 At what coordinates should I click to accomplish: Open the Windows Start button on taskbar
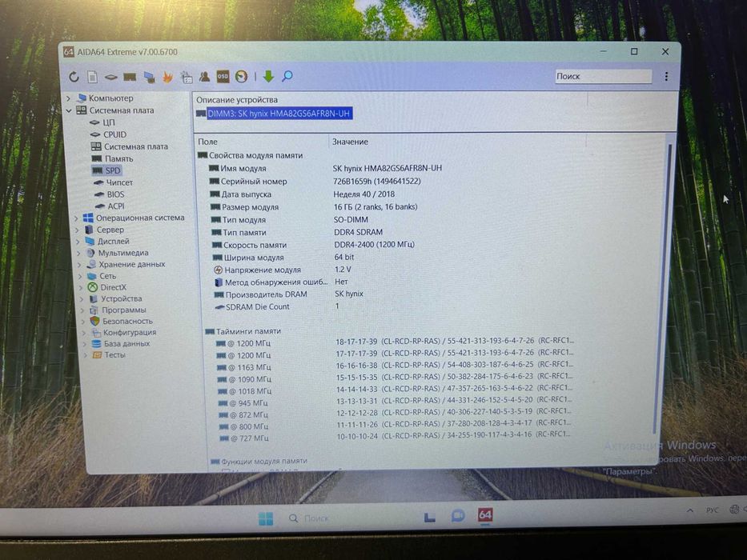pos(266,518)
